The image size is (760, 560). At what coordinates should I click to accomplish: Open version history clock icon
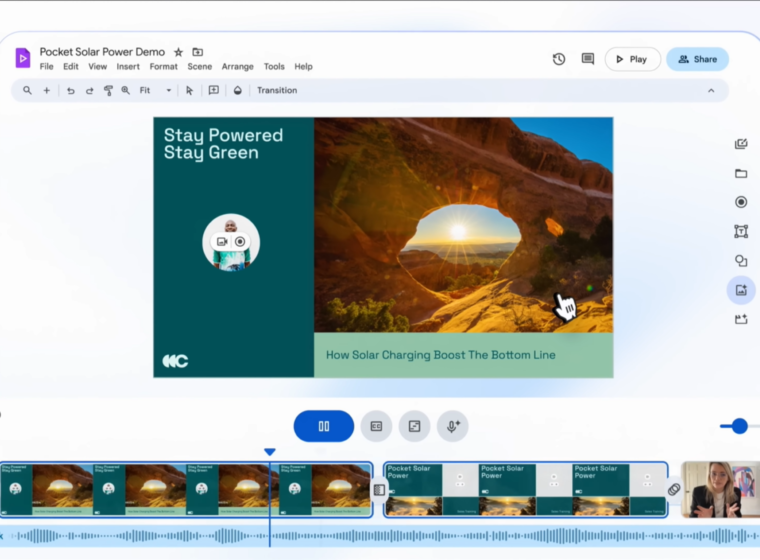click(x=559, y=59)
